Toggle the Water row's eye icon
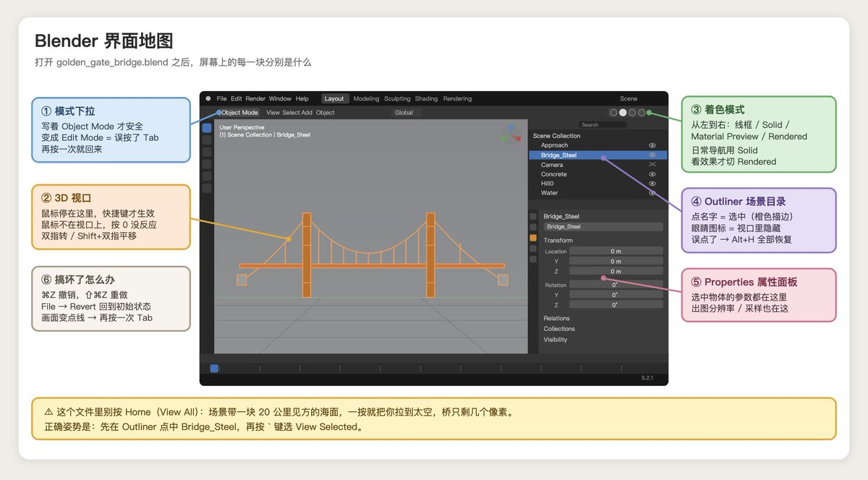The height and width of the screenshot is (480, 868). [x=652, y=193]
